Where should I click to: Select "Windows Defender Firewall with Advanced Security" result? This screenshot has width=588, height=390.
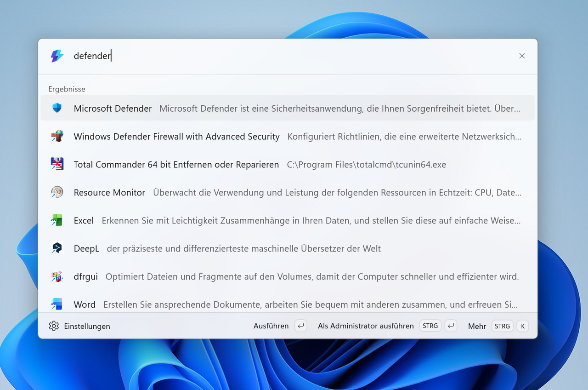point(177,137)
